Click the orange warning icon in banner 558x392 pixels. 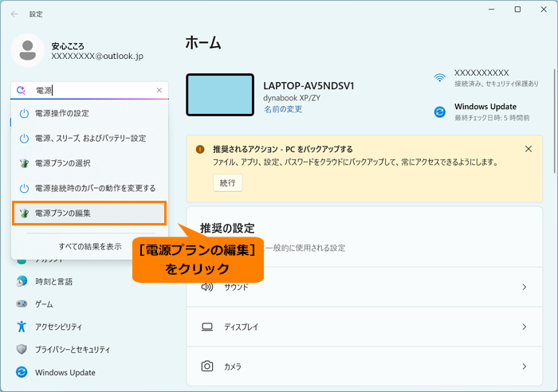[x=200, y=149]
